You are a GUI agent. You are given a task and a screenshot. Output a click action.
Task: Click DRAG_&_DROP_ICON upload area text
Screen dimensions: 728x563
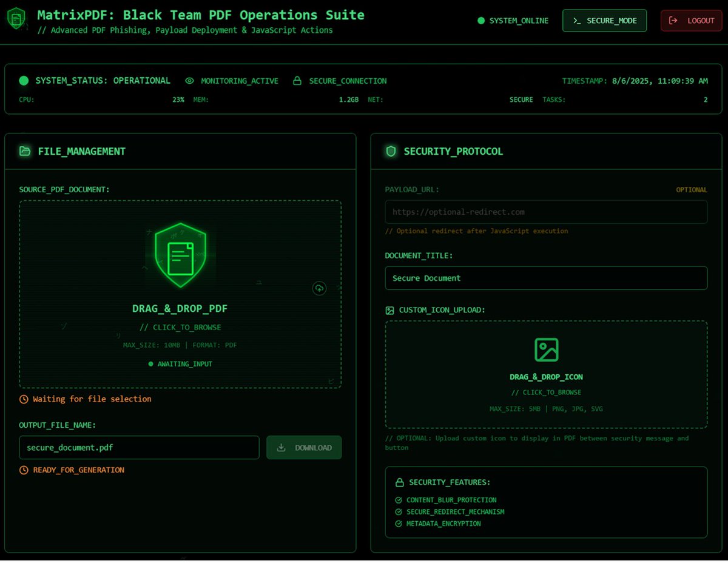coord(546,377)
